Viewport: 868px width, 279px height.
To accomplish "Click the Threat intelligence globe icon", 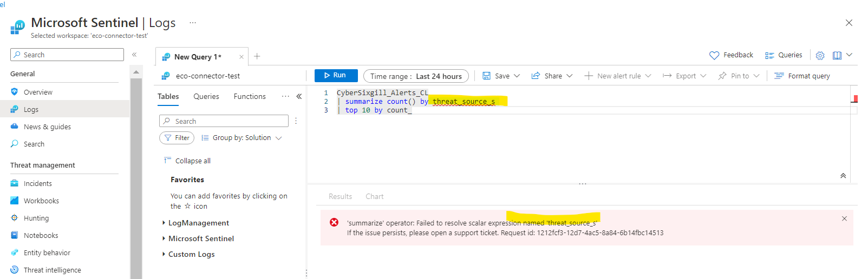I will pyautogui.click(x=15, y=270).
